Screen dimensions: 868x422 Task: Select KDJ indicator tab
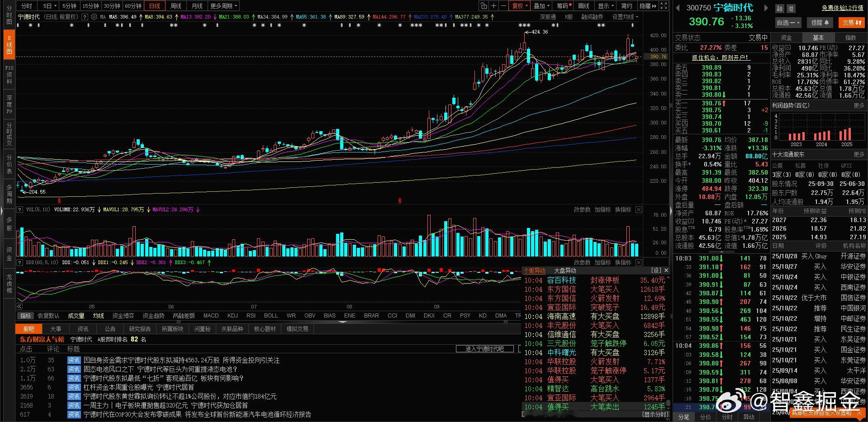coord(232,316)
